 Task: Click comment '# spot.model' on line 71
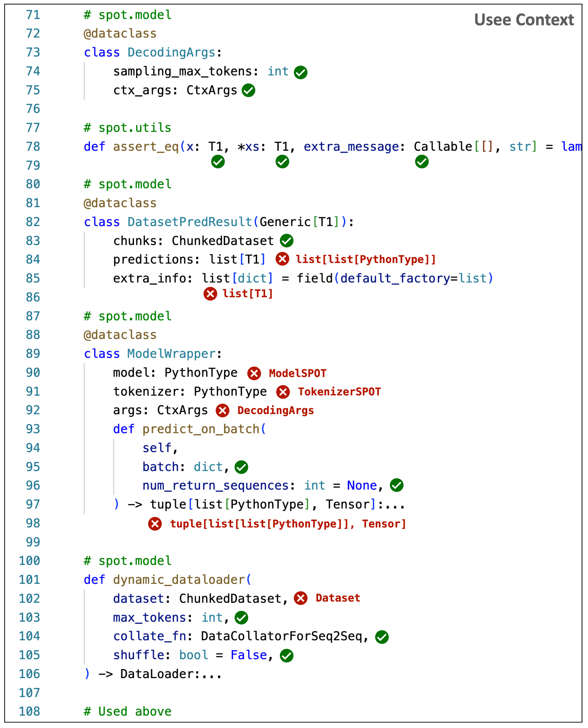coord(127,15)
